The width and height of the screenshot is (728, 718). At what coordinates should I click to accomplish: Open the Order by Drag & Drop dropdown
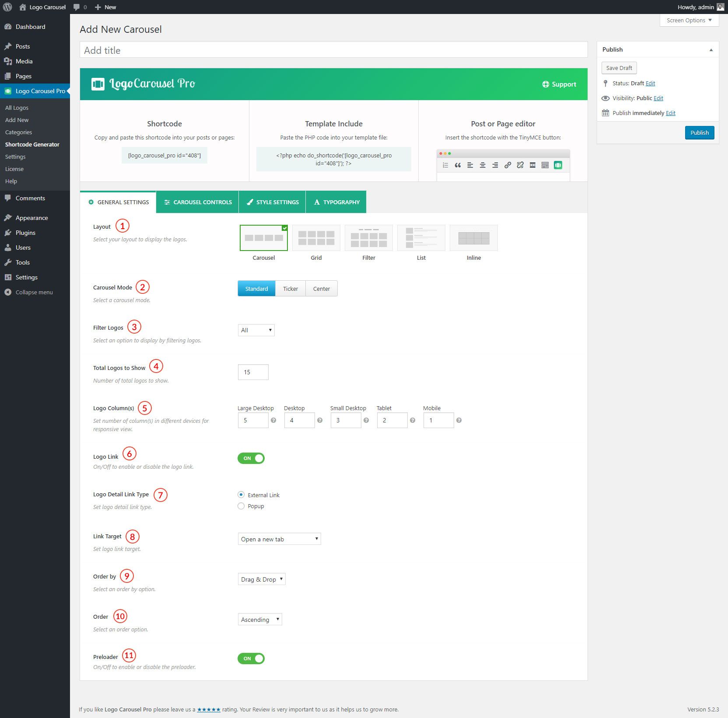tap(262, 579)
